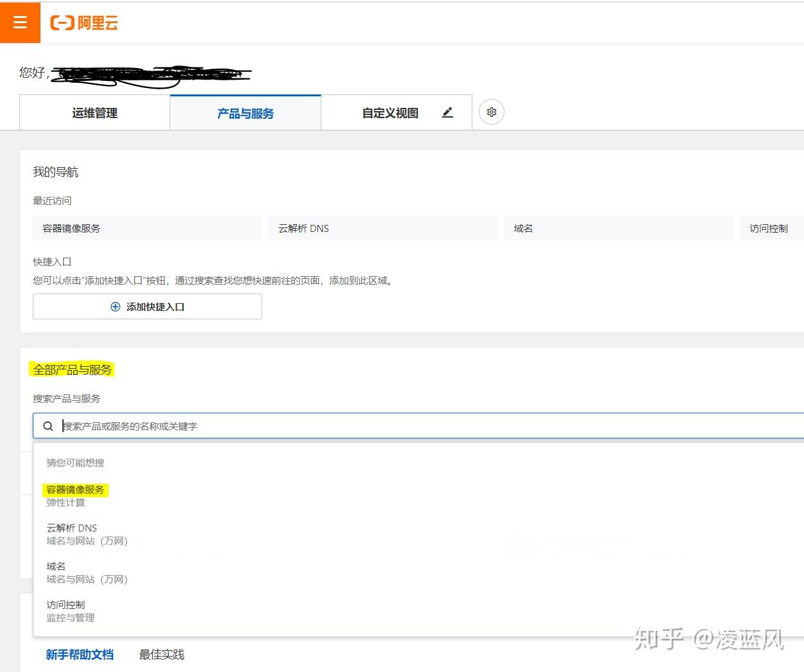Switch to the 运维管理 tab
The height and width of the screenshot is (672, 804).
click(94, 112)
